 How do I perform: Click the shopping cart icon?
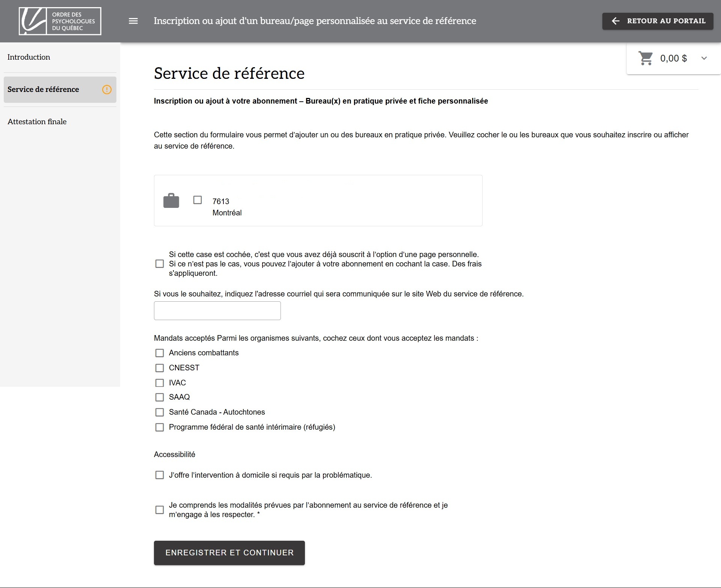point(646,58)
